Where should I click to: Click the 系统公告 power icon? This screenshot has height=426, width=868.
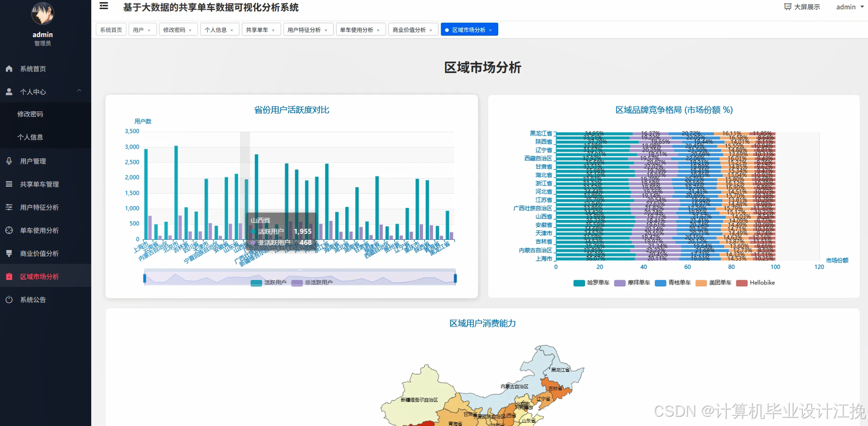tap(9, 300)
